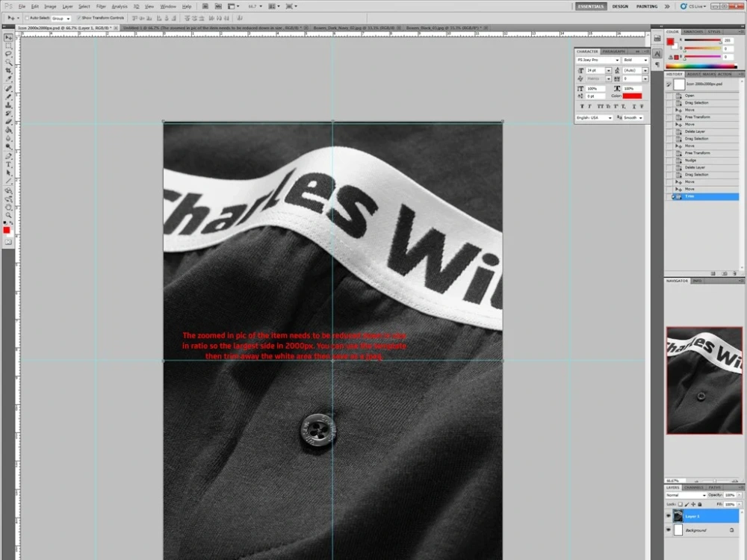Image resolution: width=747 pixels, height=560 pixels.
Task: Select the Lasso tool
Action: pos(8,55)
